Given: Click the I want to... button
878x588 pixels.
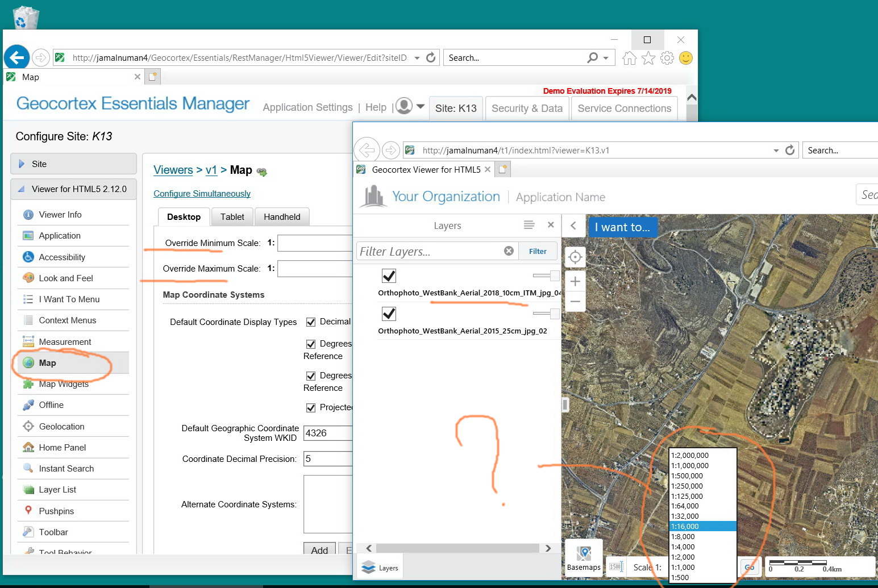Looking at the screenshot, I should [622, 227].
